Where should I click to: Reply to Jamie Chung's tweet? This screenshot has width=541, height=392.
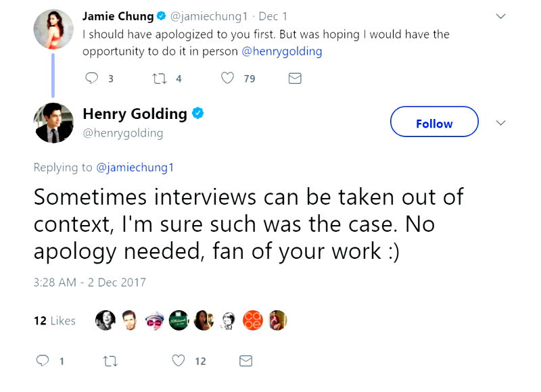[92, 78]
